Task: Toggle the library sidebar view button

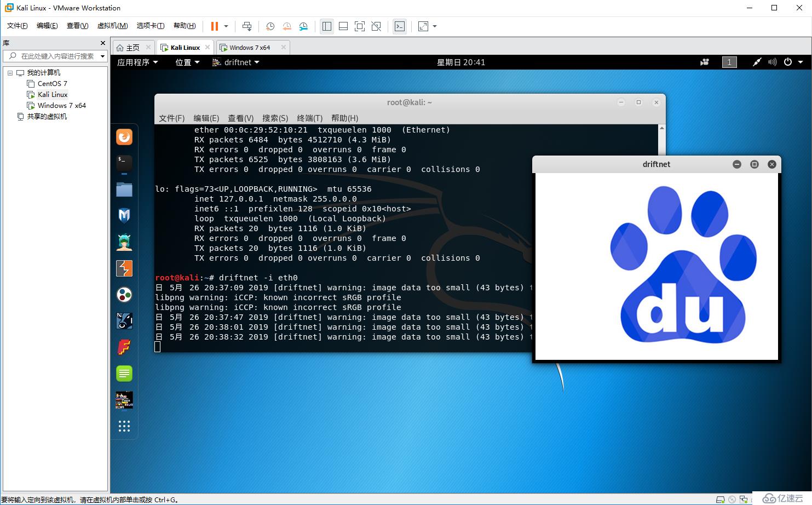Action: click(x=327, y=26)
